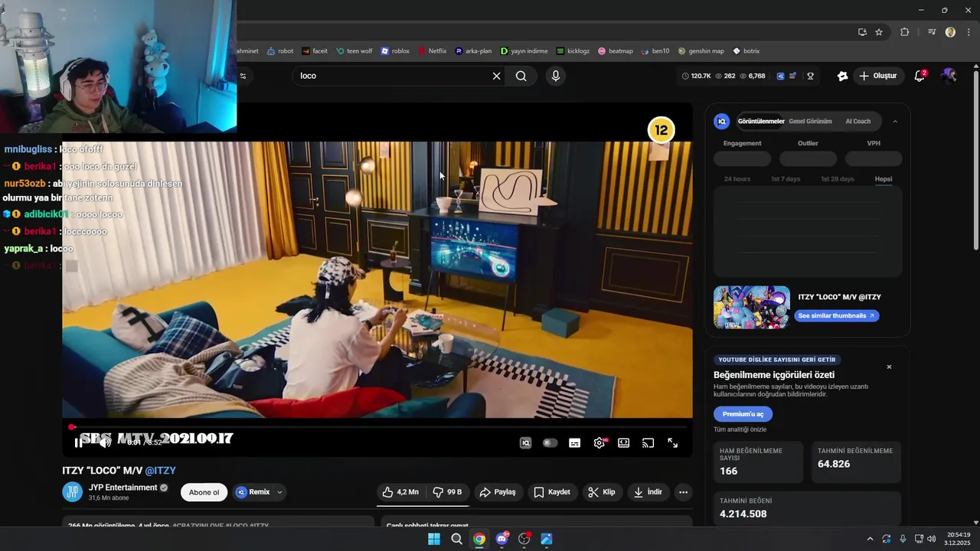Clear the loco search text
Viewport: 980px width, 551px height.
(496, 76)
